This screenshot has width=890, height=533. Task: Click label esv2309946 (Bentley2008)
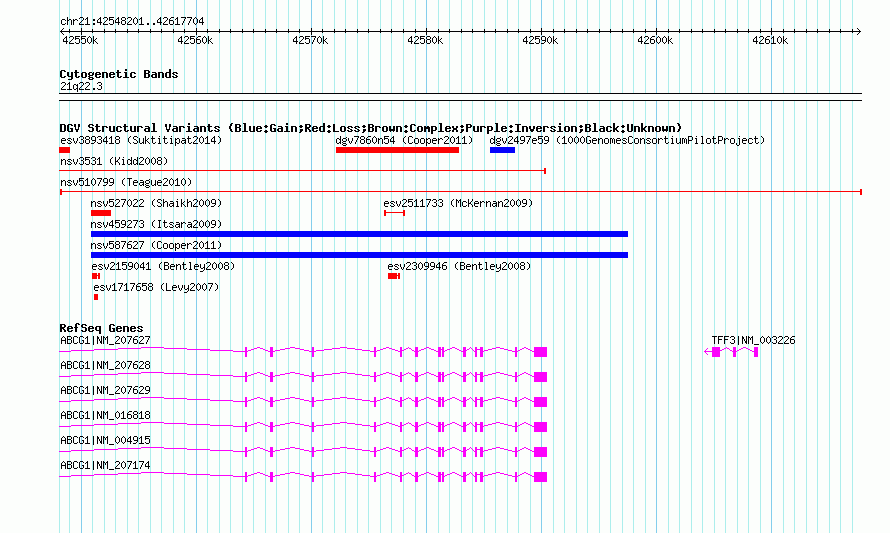coord(459,266)
